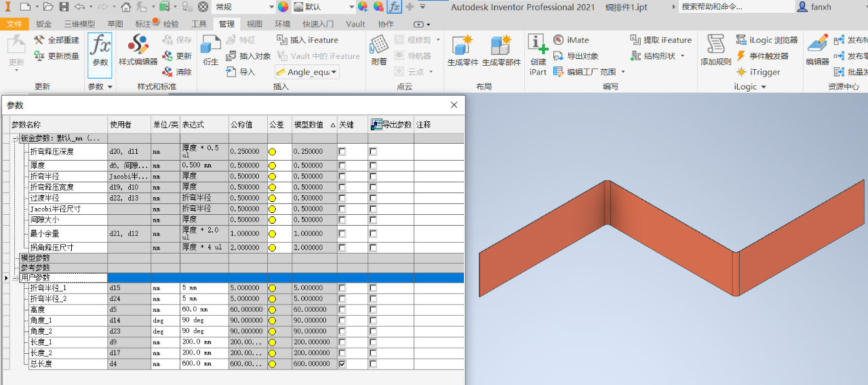Click yellow tolerance circle for 总长度

click(x=272, y=364)
